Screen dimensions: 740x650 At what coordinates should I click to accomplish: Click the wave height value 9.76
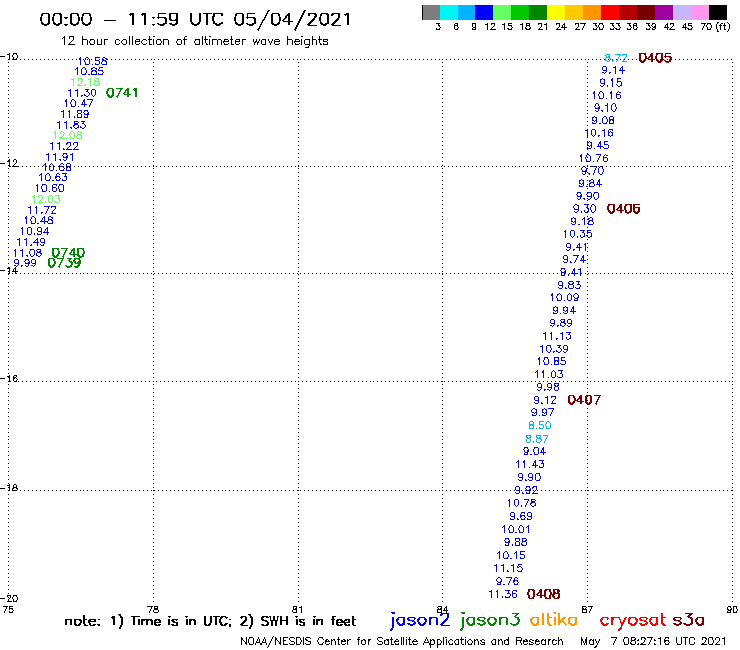[507, 582]
